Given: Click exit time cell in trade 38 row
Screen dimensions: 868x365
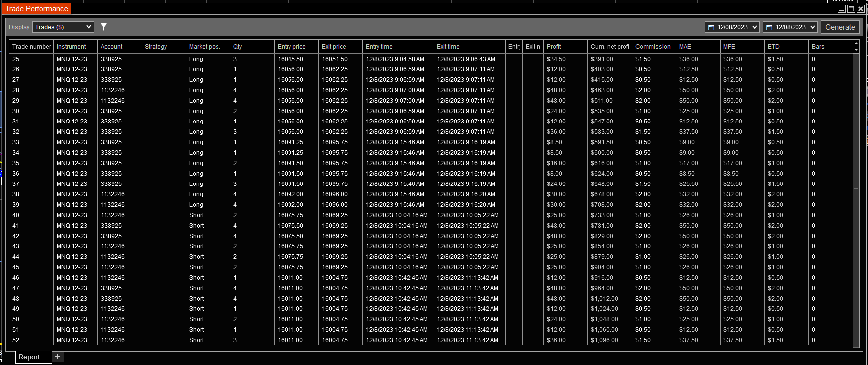Looking at the screenshot, I should point(470,194).
